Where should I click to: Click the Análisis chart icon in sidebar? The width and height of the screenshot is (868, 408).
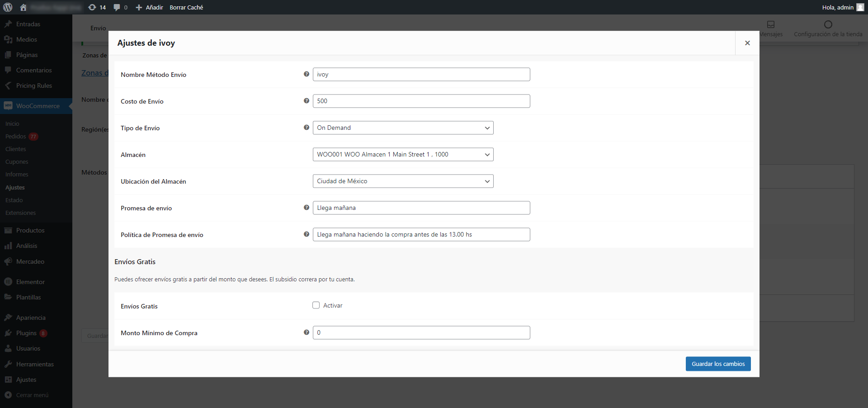[x=8, y=246]
